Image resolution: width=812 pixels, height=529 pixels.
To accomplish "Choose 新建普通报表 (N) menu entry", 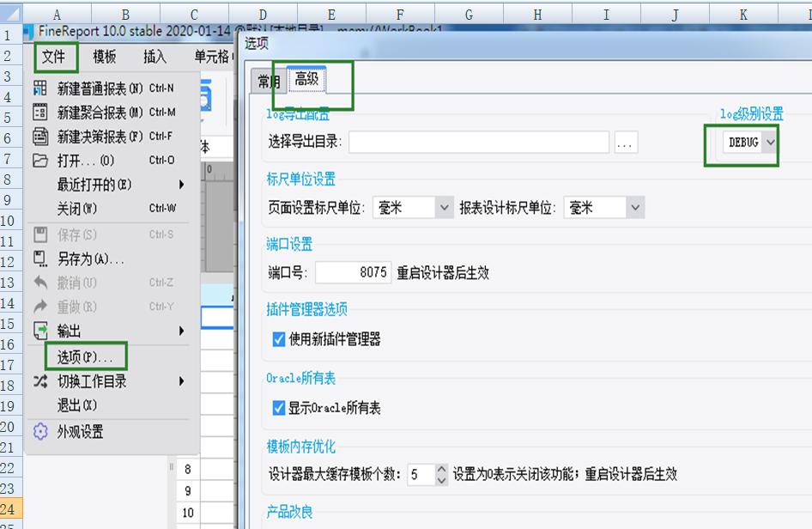I will pyautogui.click(x=112, y=88).
